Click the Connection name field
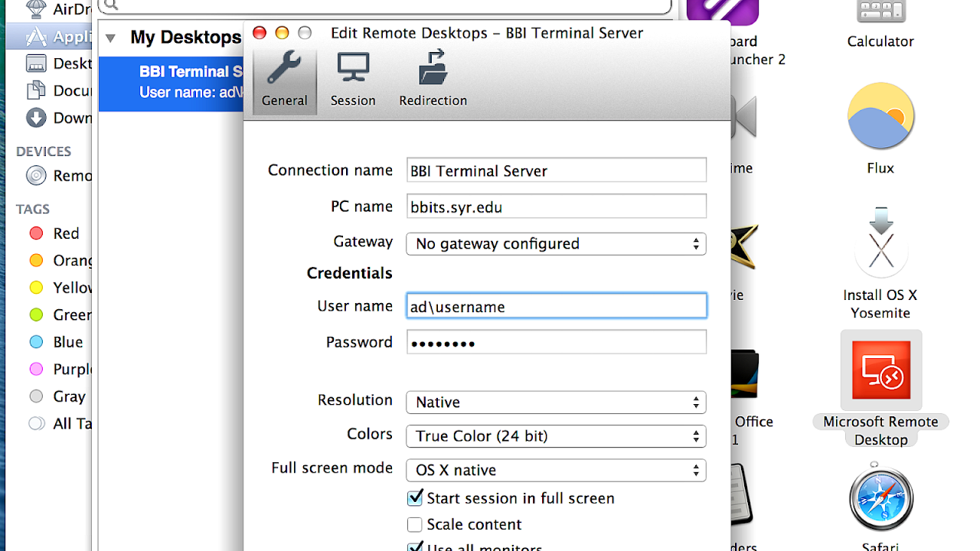Image resolution: width=980 pixels, height=551 pixels. point(557,170)
